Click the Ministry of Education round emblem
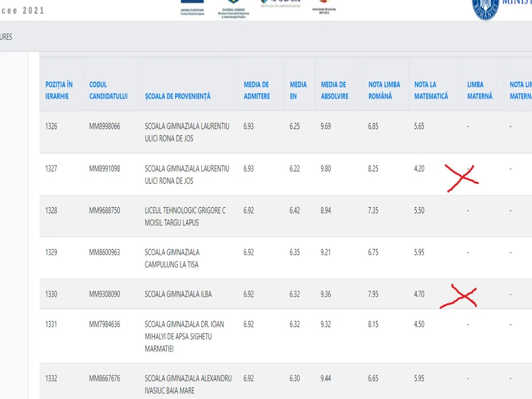 485,8
